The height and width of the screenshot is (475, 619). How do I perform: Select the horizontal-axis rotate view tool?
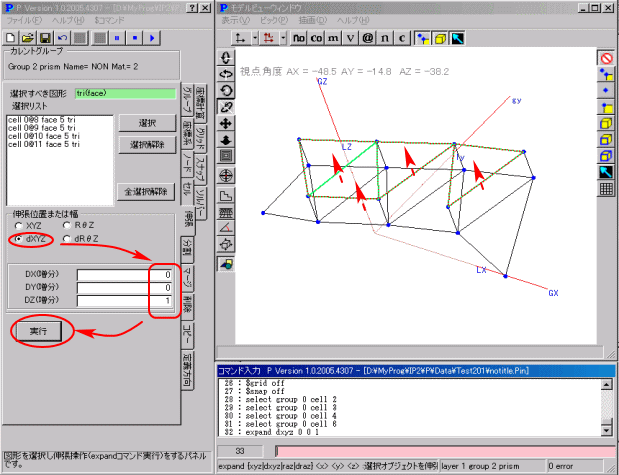pos(226,74)
